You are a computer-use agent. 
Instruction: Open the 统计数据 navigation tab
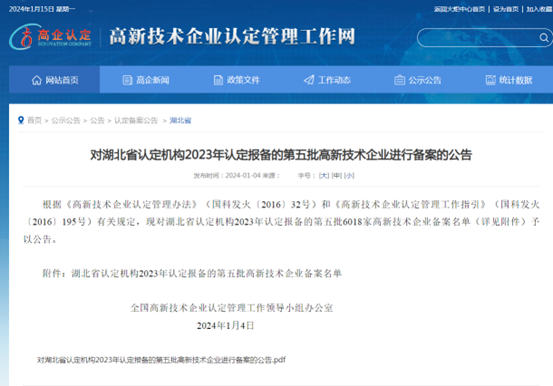click(x=509, y=80)
